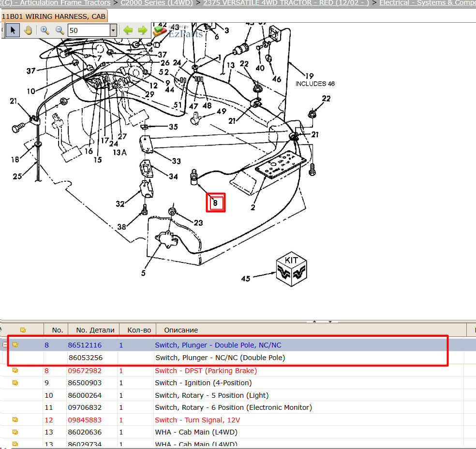This screenshot has width=476, height=449.
Task: Click the zoom percentage field showing 50
Action: point(89,30)
